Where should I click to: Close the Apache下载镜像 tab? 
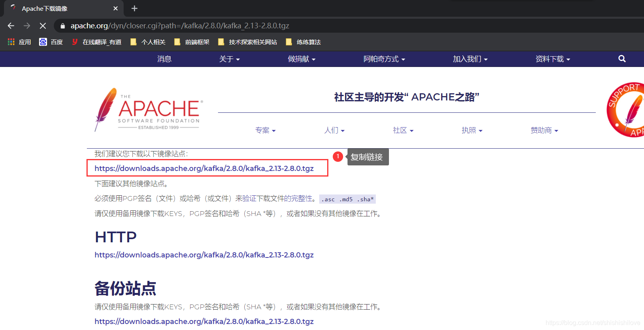tap(116, 8)
